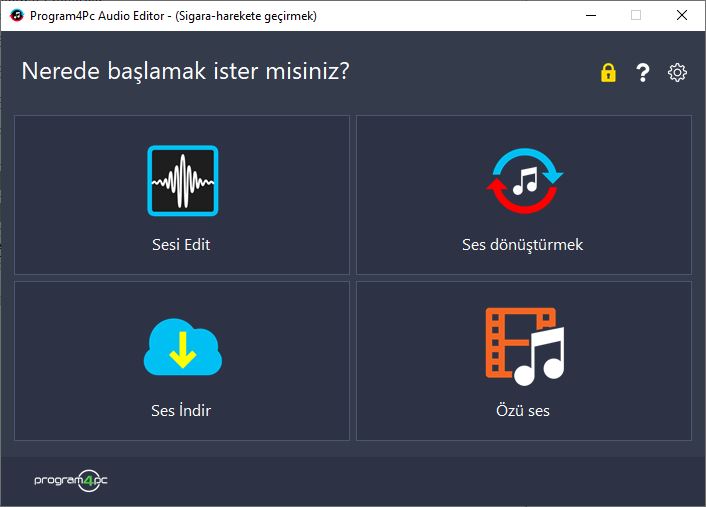Image resolution: width=706 pixels, height=507 pixels.
Task: Minimize the Program4Pc Audio Editor window
Action: (591, 15)
